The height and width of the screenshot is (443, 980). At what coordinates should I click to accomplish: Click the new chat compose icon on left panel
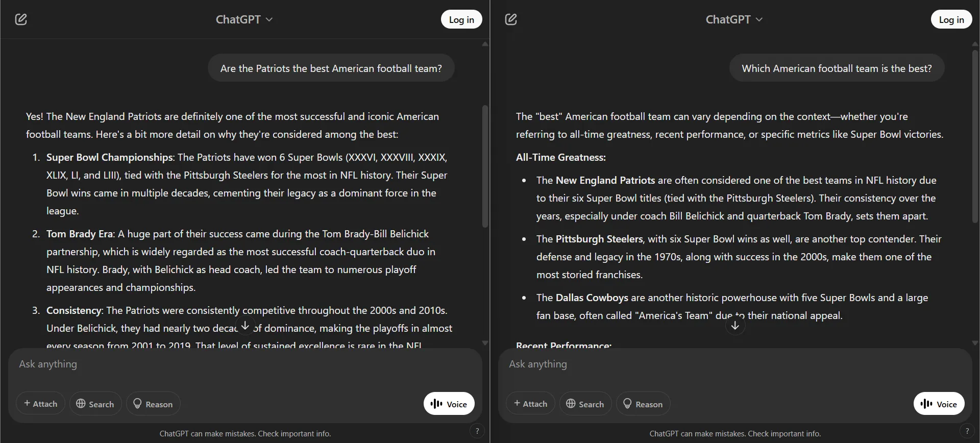(x=21, y=19)
